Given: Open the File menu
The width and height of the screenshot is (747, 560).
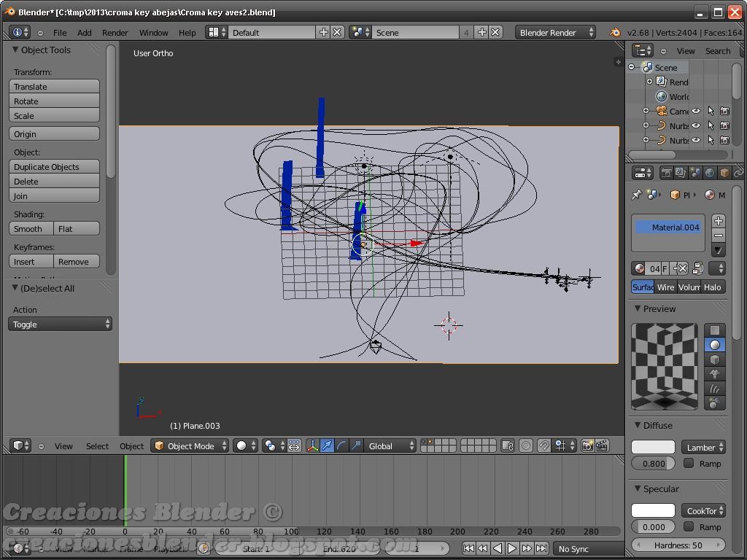Looking at the screenshot, I should click(x=60, y=32).
